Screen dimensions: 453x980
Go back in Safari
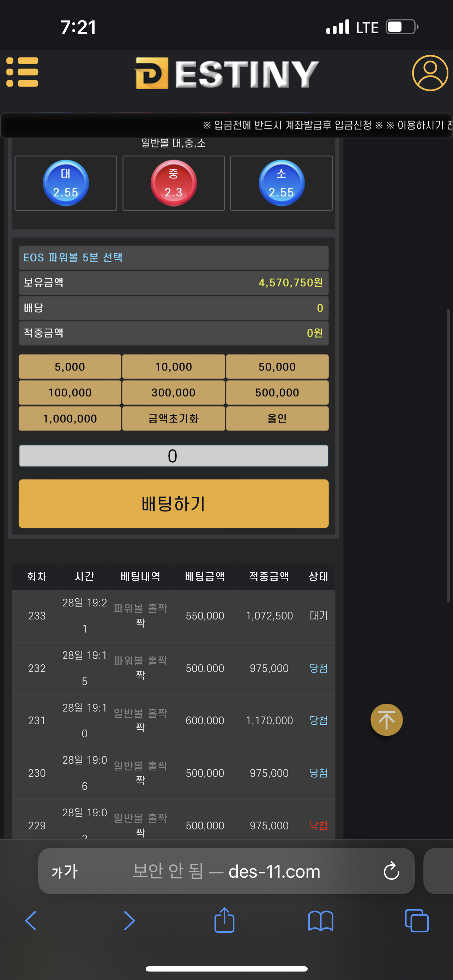click(31, 921)
